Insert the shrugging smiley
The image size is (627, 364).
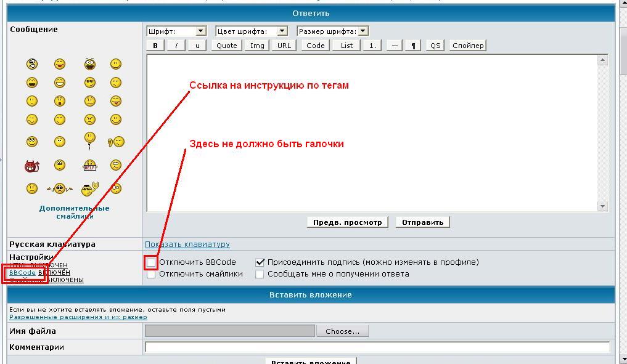click(60, 188)
